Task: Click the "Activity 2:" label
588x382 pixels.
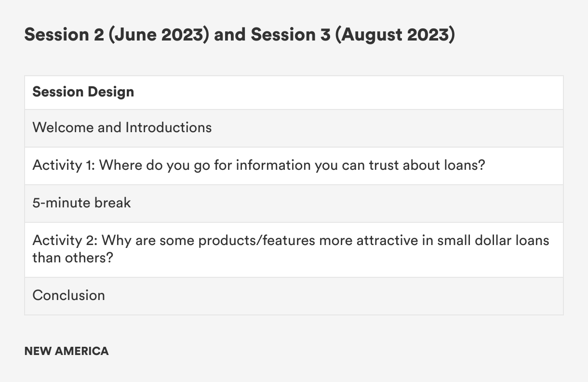Action: click(65, 240)
